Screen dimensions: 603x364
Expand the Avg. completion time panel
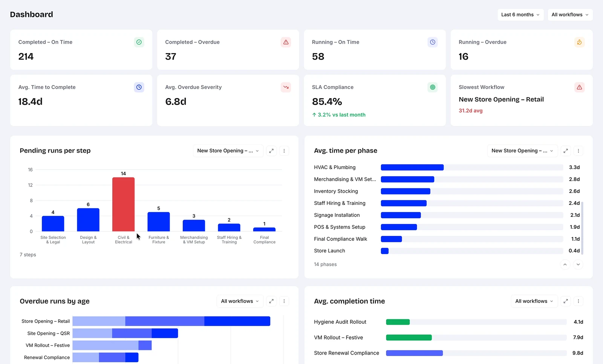[566, 301]
